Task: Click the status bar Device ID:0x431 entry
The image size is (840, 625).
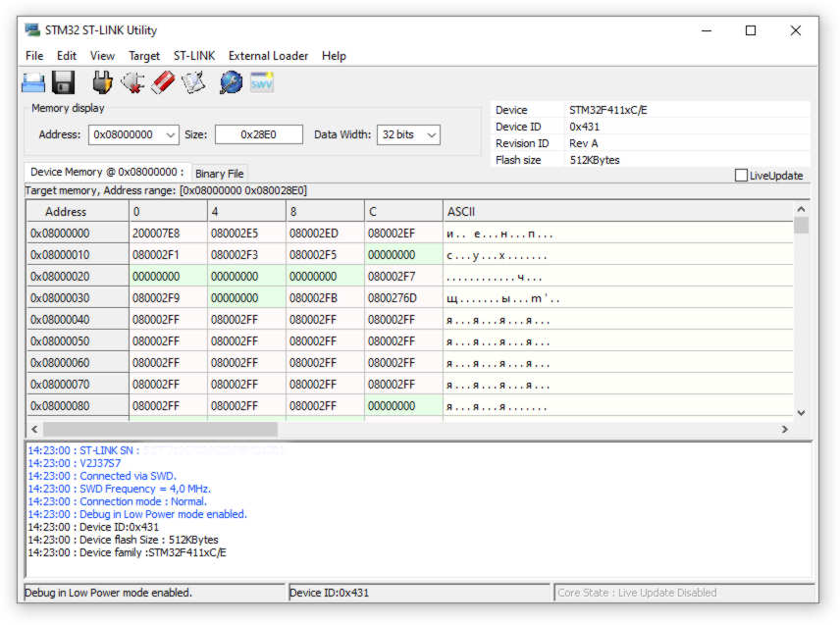Action: [x=419, y=593]
